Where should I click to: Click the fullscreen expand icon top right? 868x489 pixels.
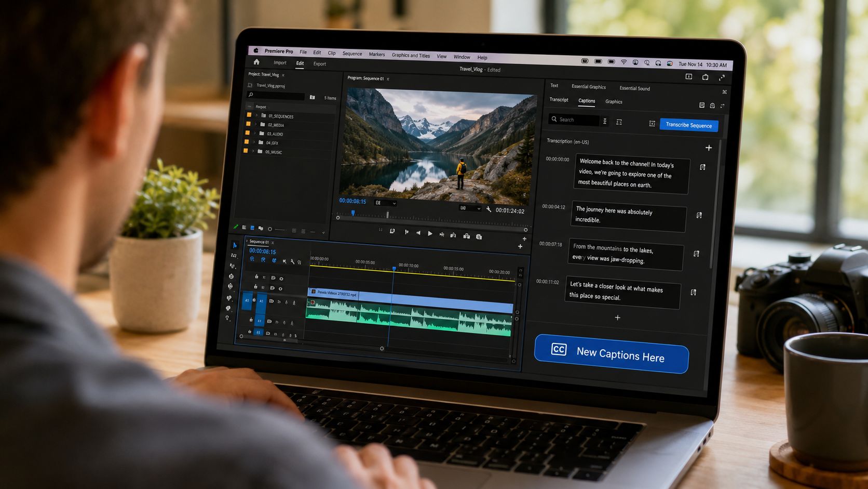(722, 77)
